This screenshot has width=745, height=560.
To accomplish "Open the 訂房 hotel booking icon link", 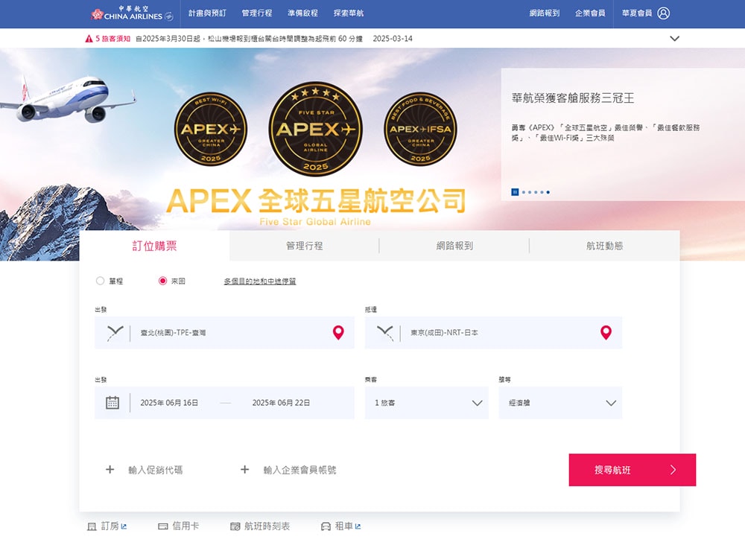I will (x=92, y=526).
